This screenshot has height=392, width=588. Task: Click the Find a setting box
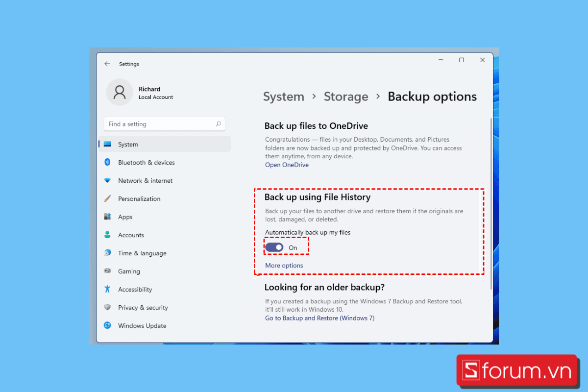[x=164, y=124]
